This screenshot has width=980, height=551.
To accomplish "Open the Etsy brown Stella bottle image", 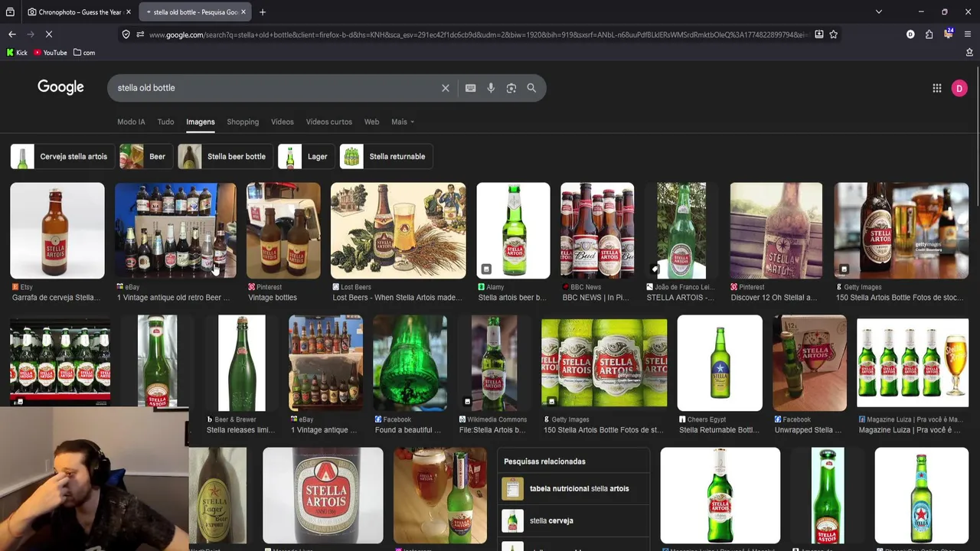I will (x=57, y=230).
